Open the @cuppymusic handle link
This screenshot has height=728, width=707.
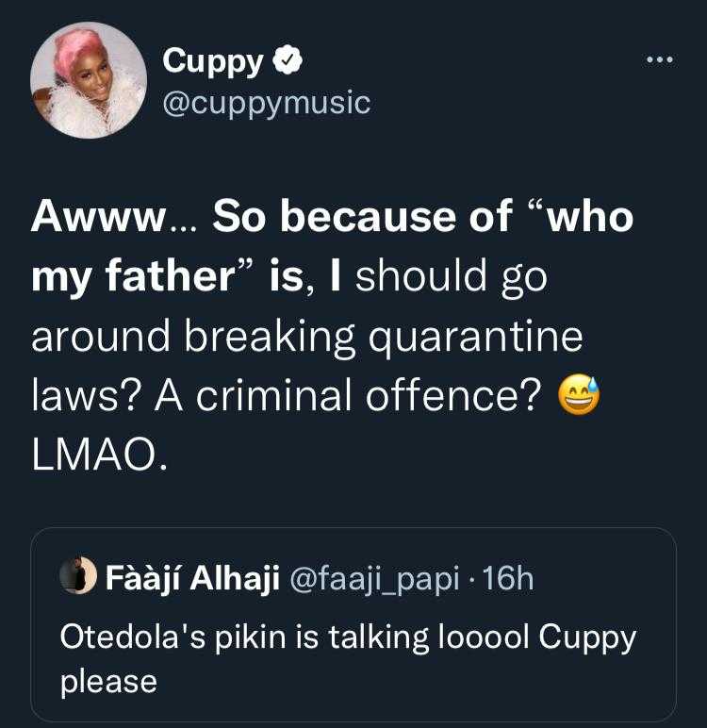click(267, 104)
